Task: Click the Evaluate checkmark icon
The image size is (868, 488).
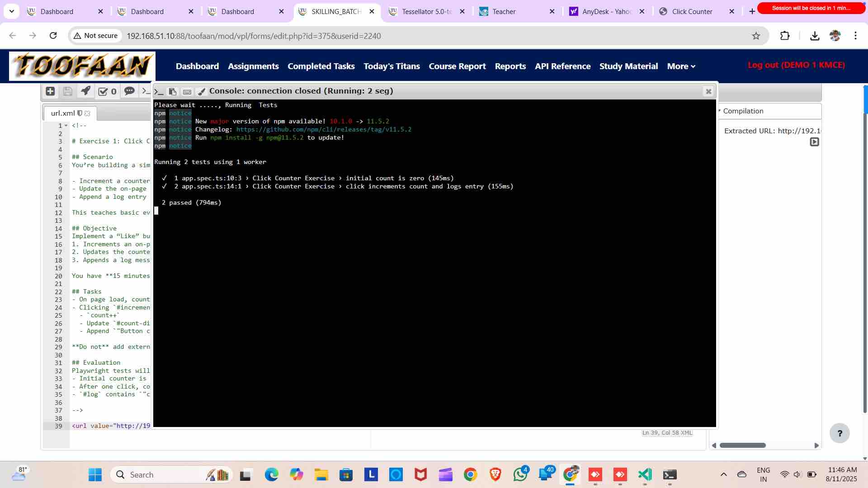Action: (103, 92)
